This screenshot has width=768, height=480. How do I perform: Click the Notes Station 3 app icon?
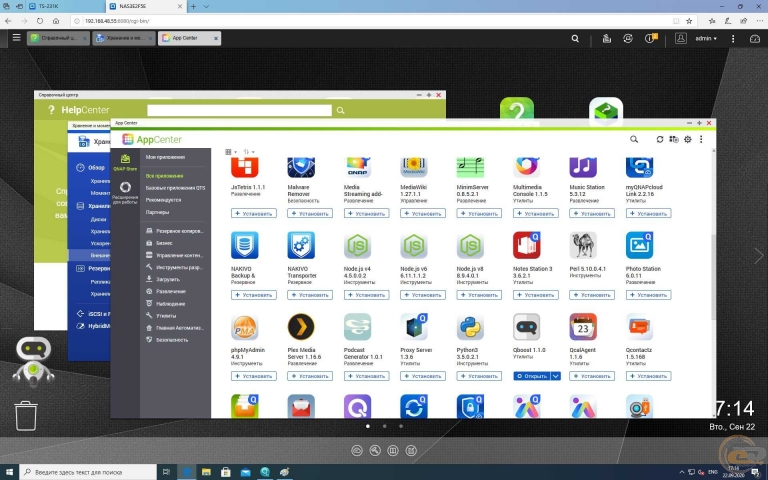(x=527, y=245)
